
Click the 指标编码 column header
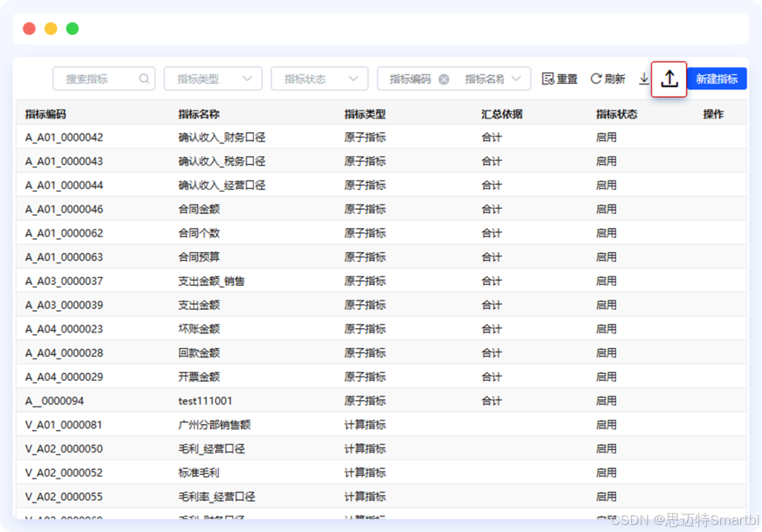point(46,114)
